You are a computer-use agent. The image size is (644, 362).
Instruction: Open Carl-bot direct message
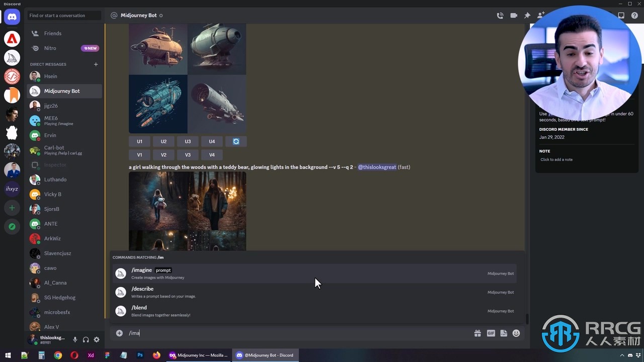coord(64,150)
